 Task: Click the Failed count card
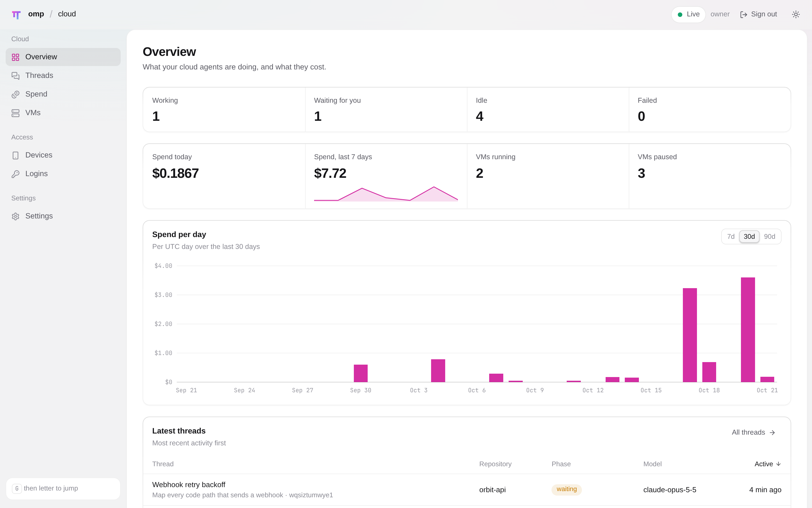click(x=710, y=110)
